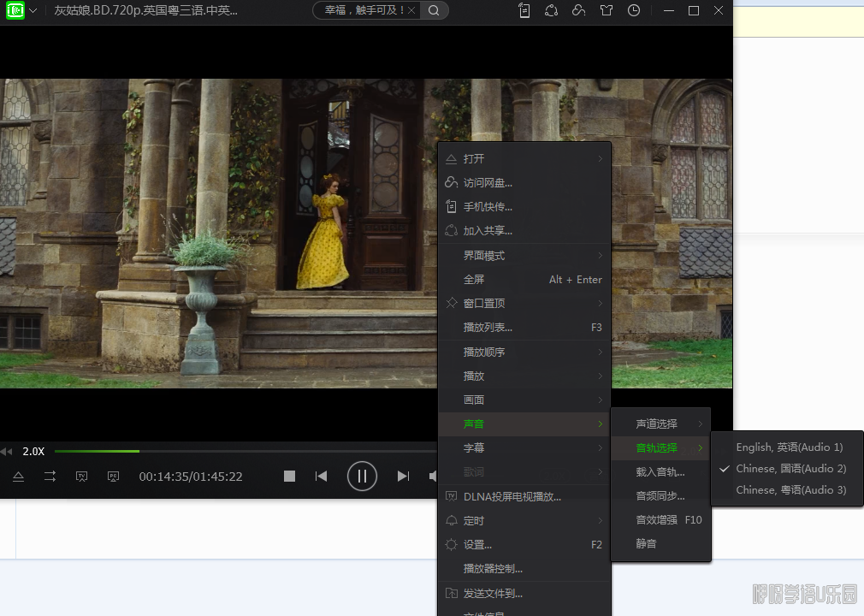Select 发送文件到... menu entry
The height and width of the screenshot is (616, 864).
coord(524,594)
